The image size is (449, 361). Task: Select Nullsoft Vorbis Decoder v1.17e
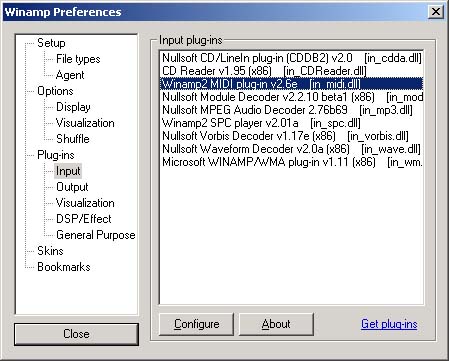292,136
